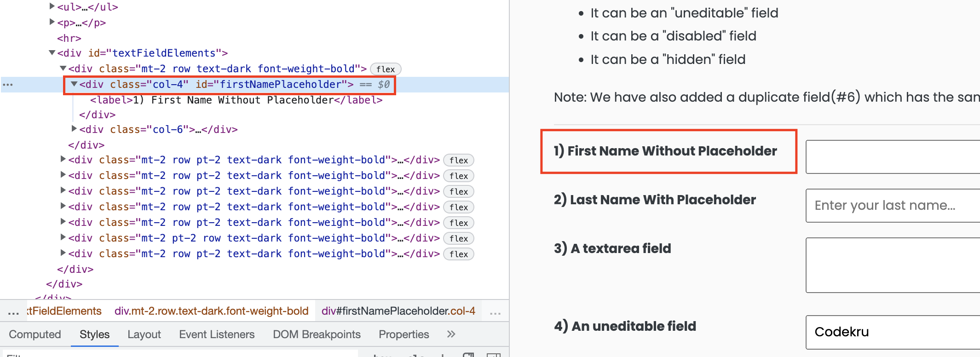
Task: Open the DOM Breakpoints tab
Action: (x=317, y=334)
